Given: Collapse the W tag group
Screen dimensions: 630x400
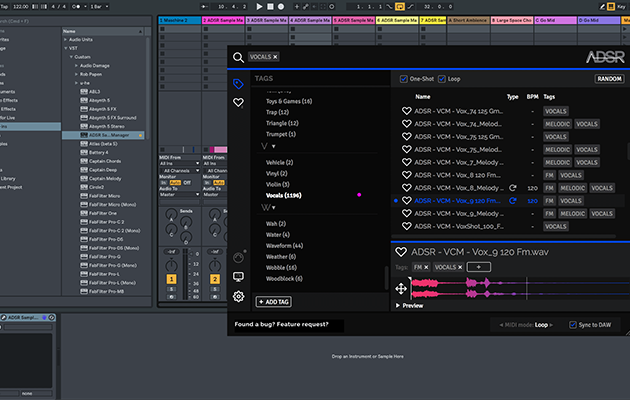Looking at the screenshot, I should pyautogui.click(x=273, y=207).
